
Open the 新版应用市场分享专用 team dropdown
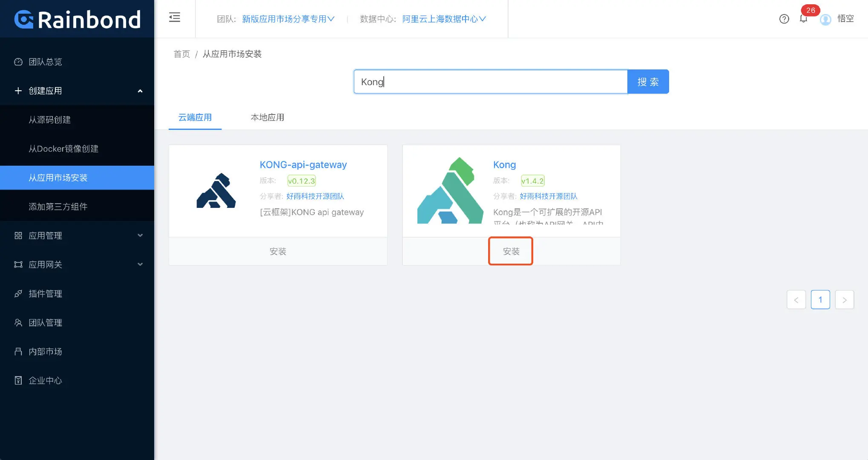click(288, 19)
